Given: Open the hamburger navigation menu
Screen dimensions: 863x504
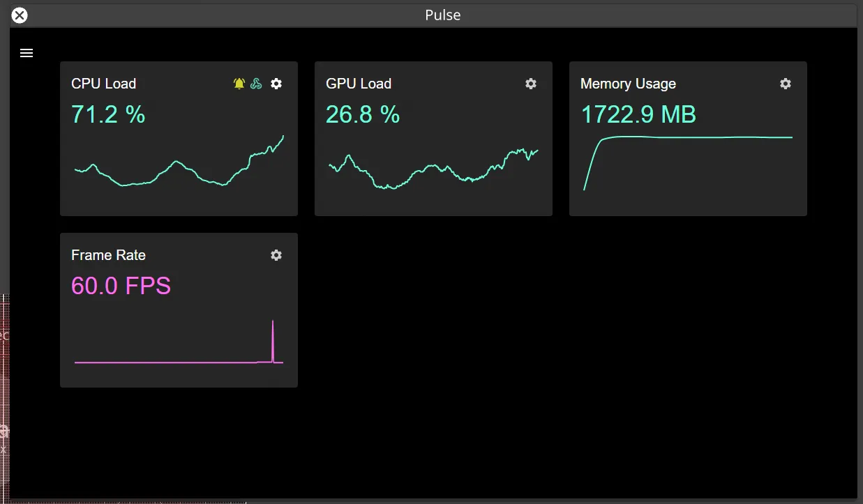Looking at the screenshot, I should 27,52.
